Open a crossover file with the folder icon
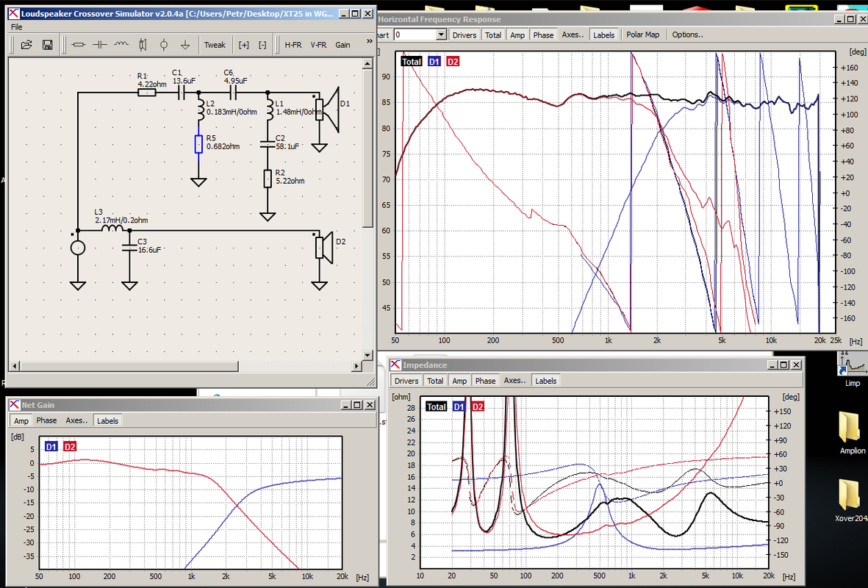868x588 pixels. coord(26,45)
